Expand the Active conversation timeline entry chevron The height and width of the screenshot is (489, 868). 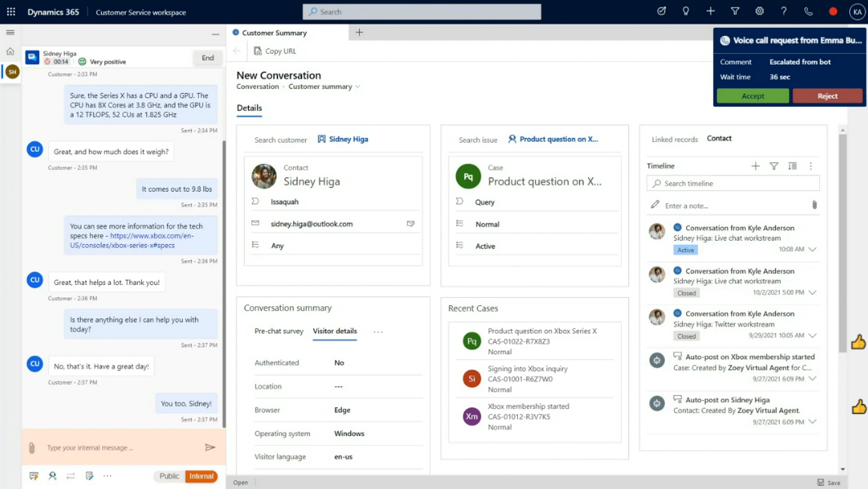click(813, 250)
